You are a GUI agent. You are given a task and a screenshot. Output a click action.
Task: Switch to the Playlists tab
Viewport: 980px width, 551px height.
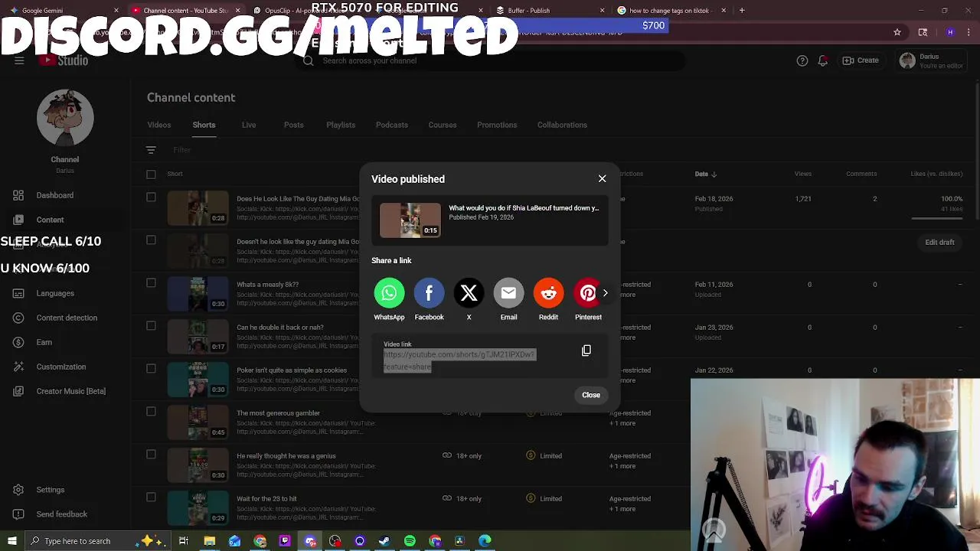(341, 125)
